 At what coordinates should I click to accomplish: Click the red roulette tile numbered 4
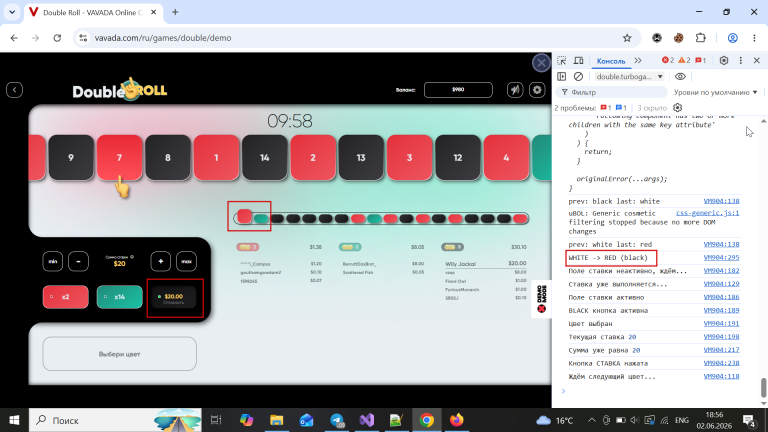(506, 158)
